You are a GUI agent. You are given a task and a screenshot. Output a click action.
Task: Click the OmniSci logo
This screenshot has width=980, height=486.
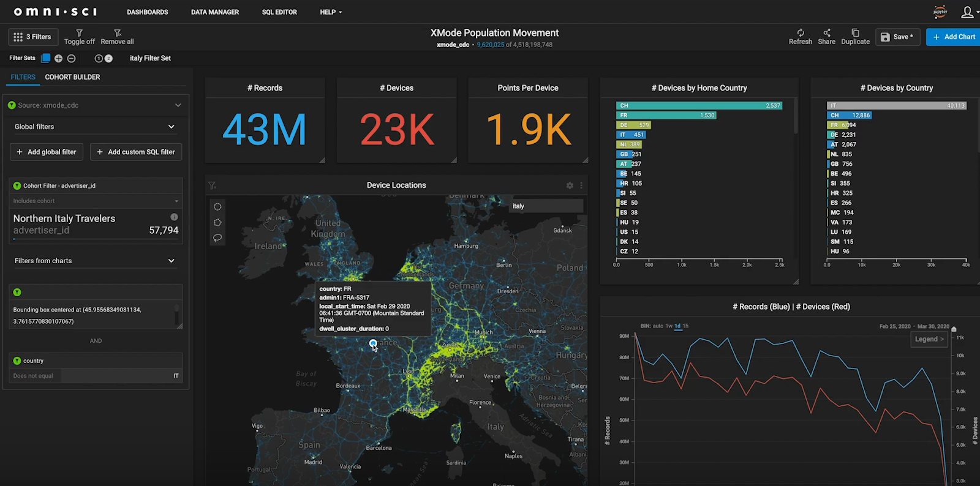(55, 12)
